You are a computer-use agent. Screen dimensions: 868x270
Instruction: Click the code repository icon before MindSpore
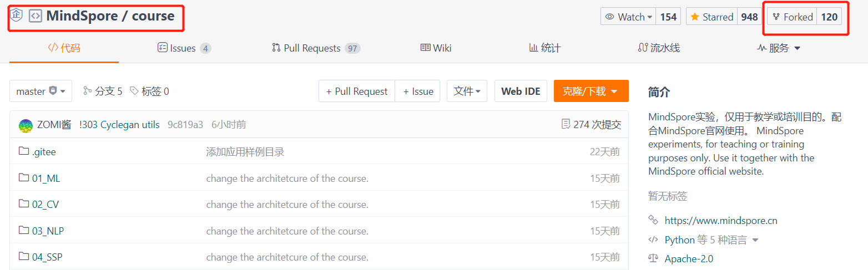coord(35,16)
